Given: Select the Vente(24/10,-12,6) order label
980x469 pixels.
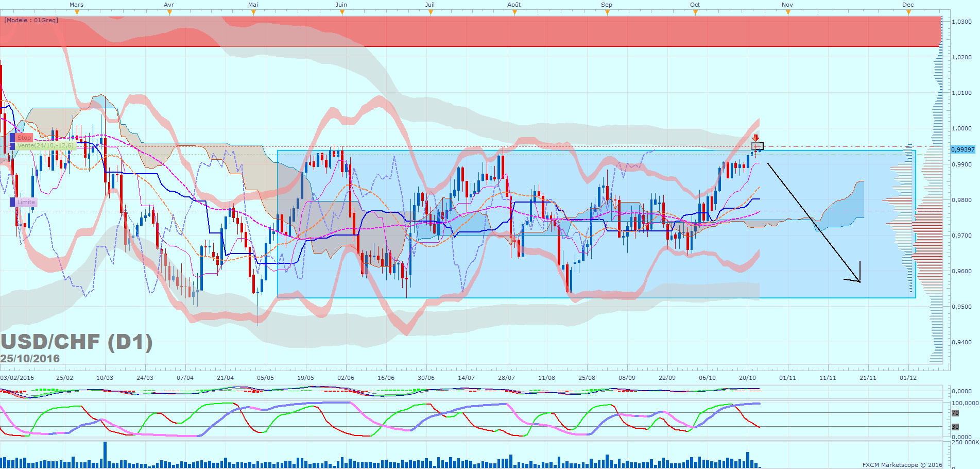Looking at the screenshot, I should pyautogui.click(x=45, y=146).
